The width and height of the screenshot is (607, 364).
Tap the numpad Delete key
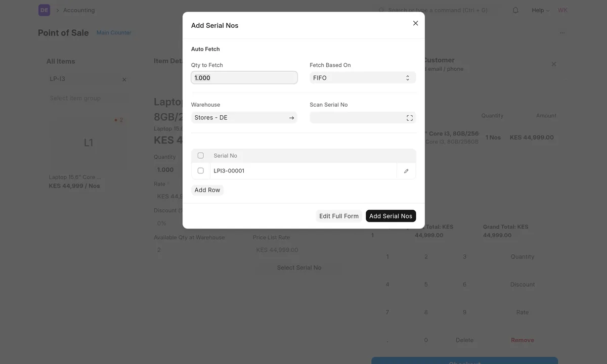click(x=464, y=340)
